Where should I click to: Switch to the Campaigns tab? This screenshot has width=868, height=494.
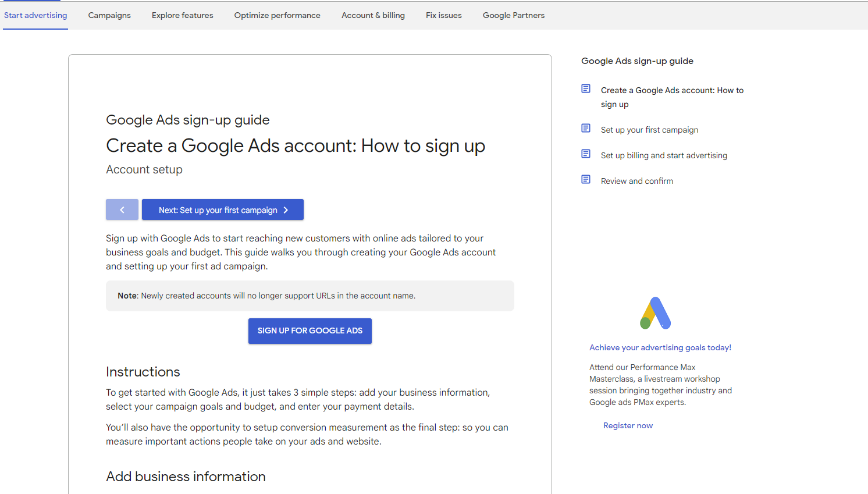(109, 15)
